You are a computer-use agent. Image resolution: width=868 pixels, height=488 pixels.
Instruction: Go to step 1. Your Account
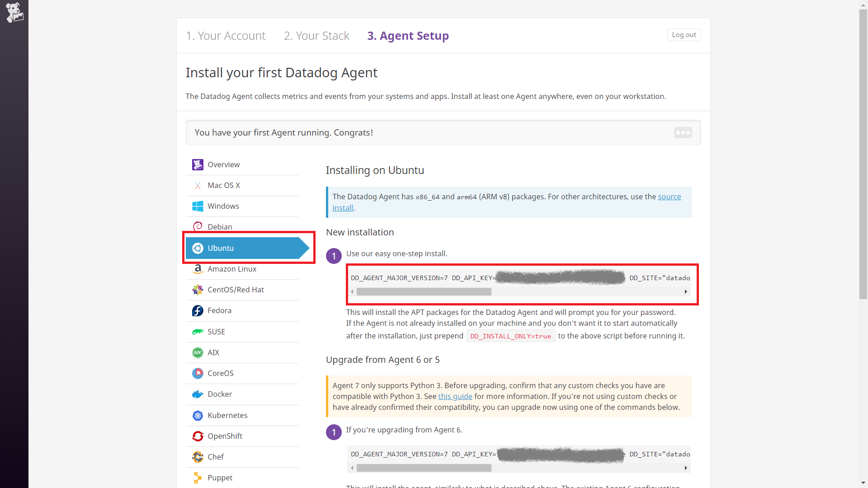pos(226,36)
